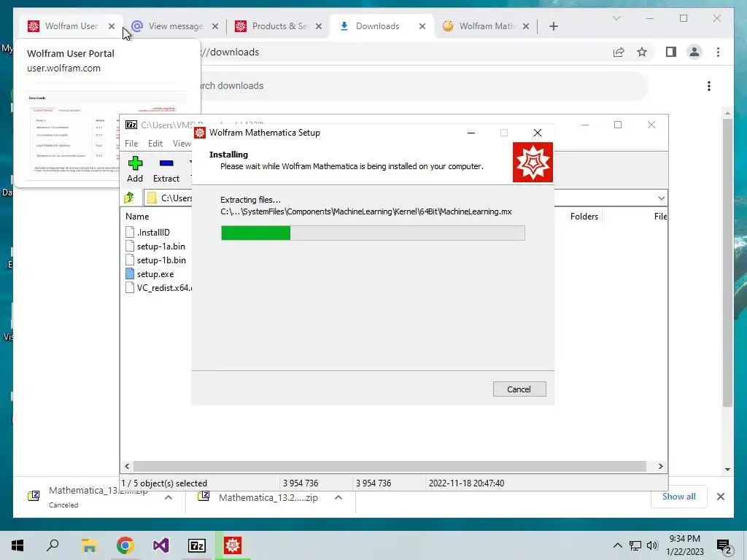Select VC_redist.x64 file in the list
The height and width of the screenshot is (560, 747).
[x=158, y=287]
